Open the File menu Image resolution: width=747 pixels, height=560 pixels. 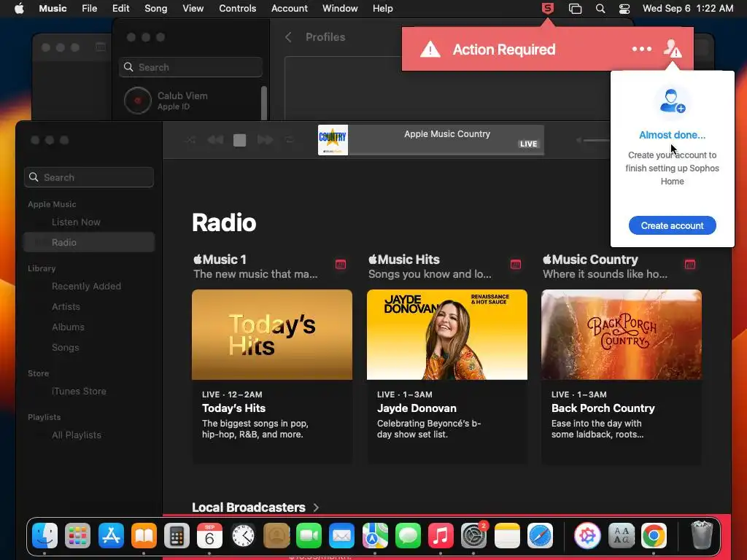(89, 9)
